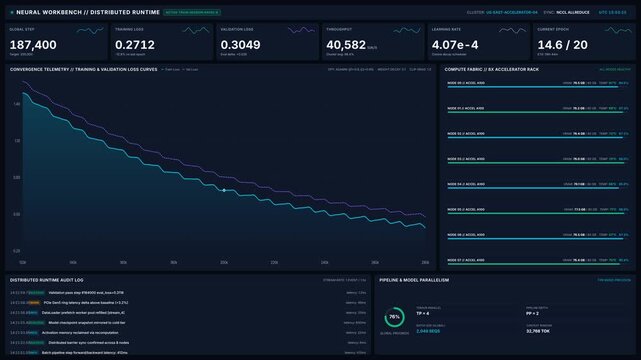Click the Global Step sparkline icon
The height and width of the screenshot is (360, 641).
[x=90, y=30]
